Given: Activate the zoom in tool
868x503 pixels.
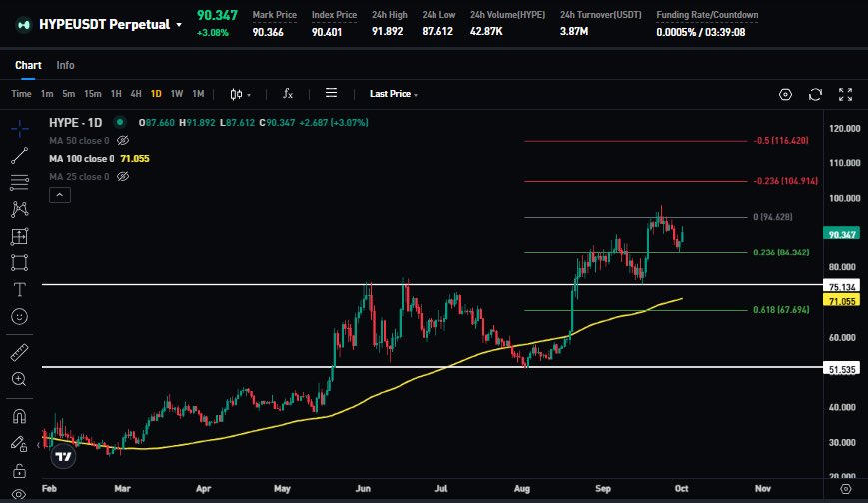Looking at the screenshot, I should (x=19, y=379).
